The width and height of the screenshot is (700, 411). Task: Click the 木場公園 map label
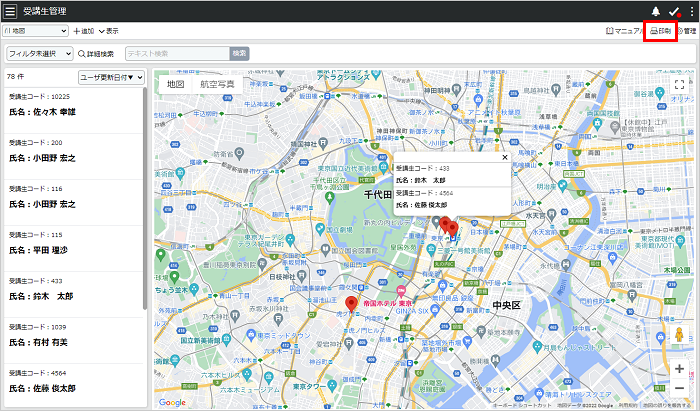pyautogui.click(x=676, y=270)
